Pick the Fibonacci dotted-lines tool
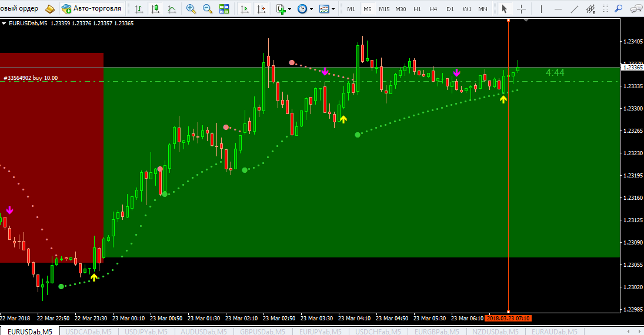The width and height of the screenshot is (644, 335). coord(605,9)
